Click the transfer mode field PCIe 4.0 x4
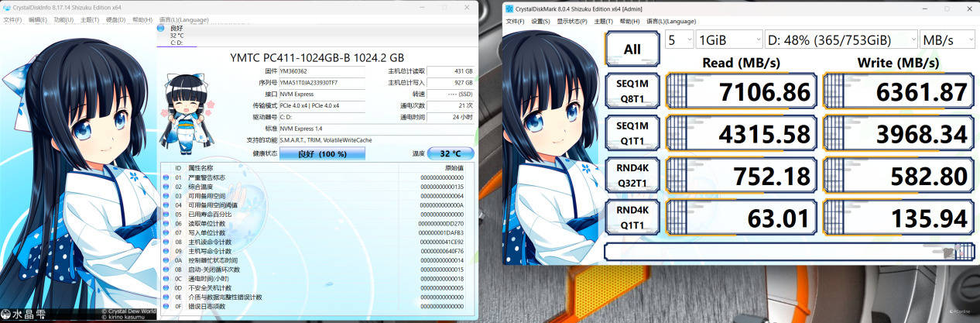 (320, 105)
